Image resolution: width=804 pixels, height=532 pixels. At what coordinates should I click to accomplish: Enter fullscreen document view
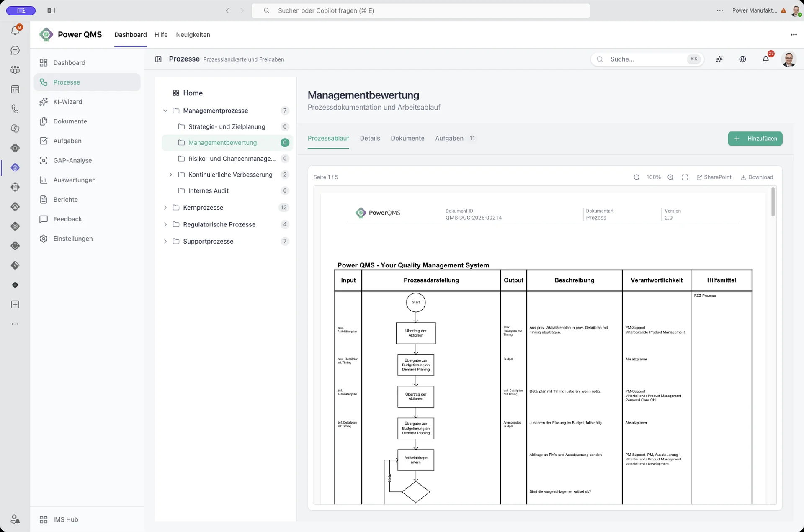click(x=685, y=177)
